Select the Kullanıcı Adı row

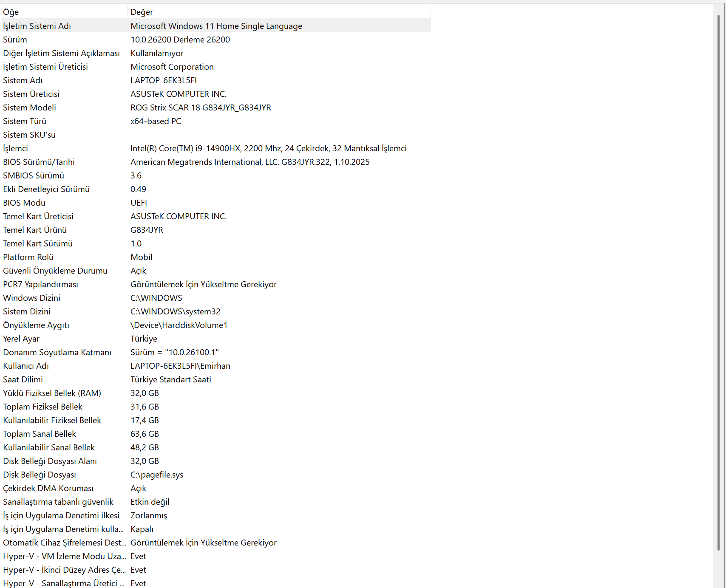pyautogui.click(x=216, y=366)
